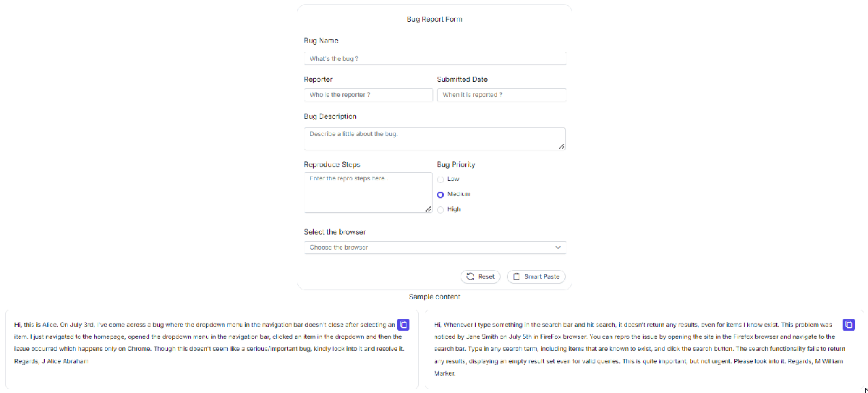This screenshot has width=868, height=393.
Task: Click the circular arrows icon on Reset
Action: pyautogui.click(x=470, y=276)
